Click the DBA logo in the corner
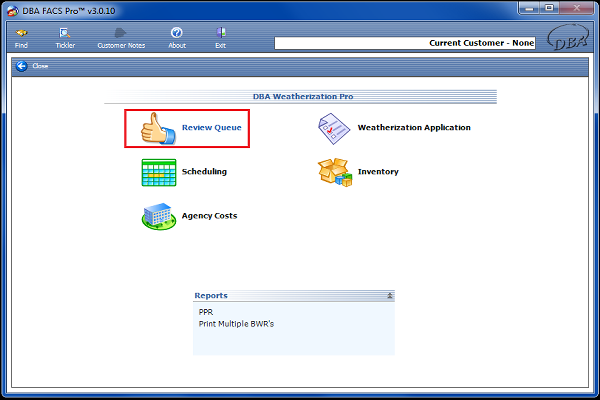Viewport: 600px width, 400px height. tap(568, 38)
